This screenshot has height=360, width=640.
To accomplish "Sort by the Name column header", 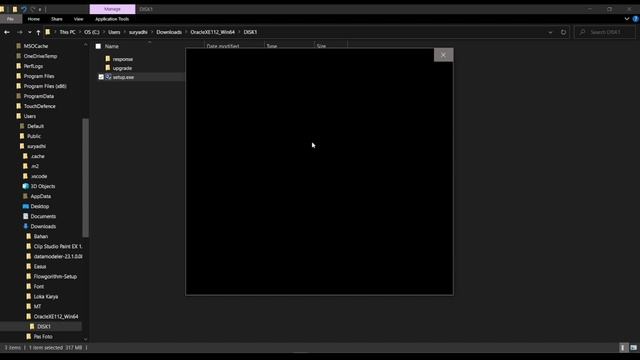I will (112, 47).
